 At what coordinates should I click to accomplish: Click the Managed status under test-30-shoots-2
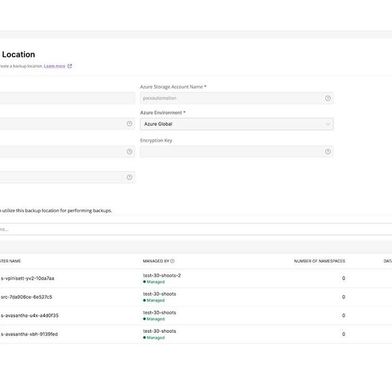154,282
